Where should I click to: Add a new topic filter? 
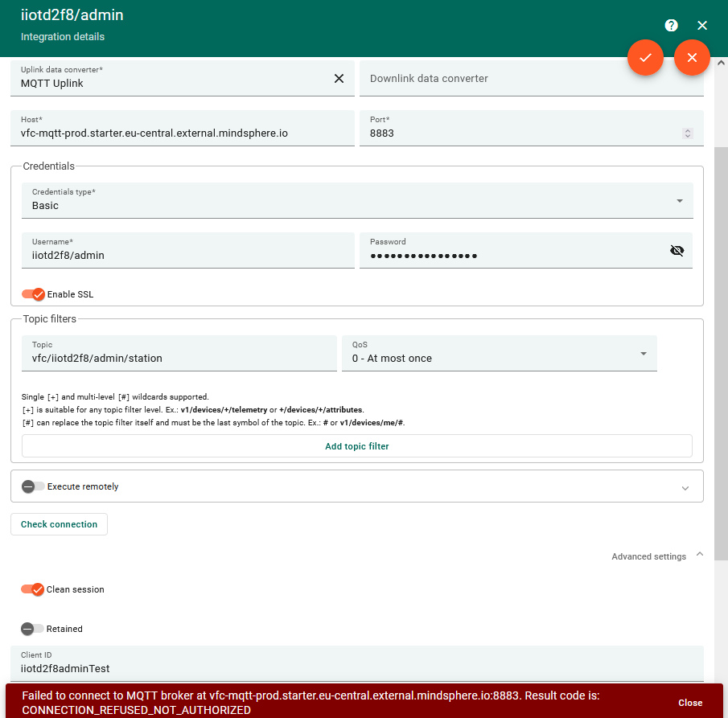(x=356, y=445)
